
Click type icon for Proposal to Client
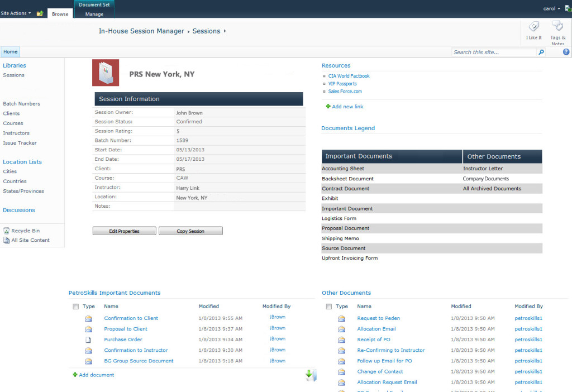pyautogui.click(x=88, y=329)
